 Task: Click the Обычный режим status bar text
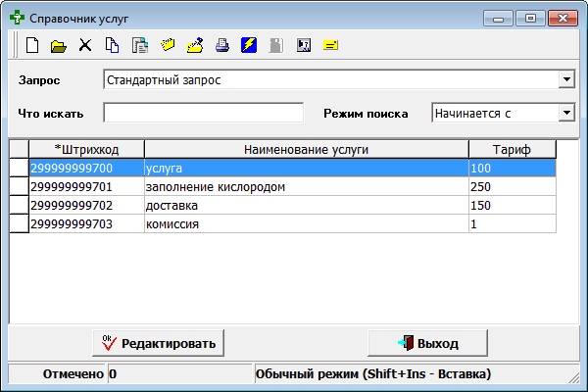click(373, 373)
